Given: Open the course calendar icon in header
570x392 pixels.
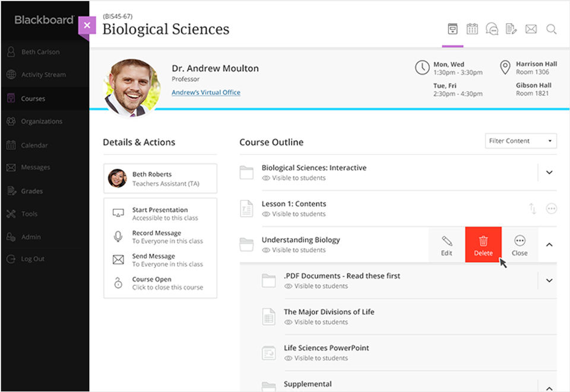Looking at the screenshot, I should [472, 28].
